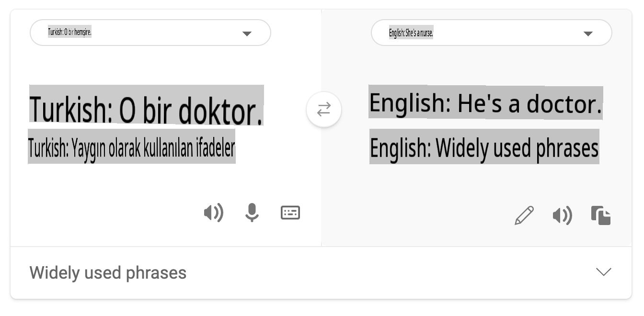The image size is (644, 316).
Task: Expand Widely used phrases with the chevron
Action: coord(603,272)
